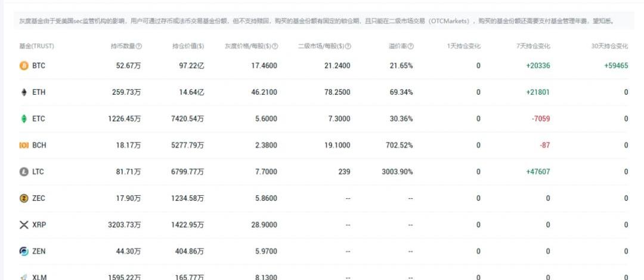The width and height of the screenshot is (644, 280).
Task: Select the XRP logo icon
Action: [24, 225]
